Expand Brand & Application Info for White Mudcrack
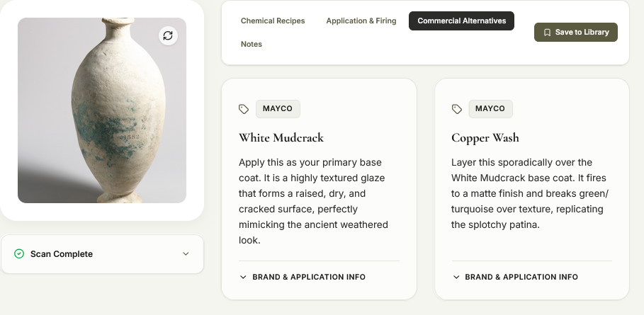Screen dimensions: 644x315 303,277
